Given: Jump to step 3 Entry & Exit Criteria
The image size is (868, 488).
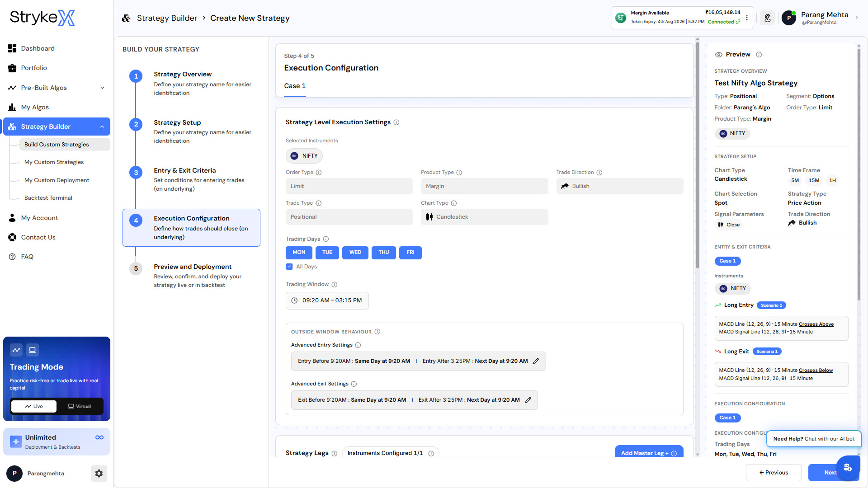Looking at the screenshot, I should 191,179.
